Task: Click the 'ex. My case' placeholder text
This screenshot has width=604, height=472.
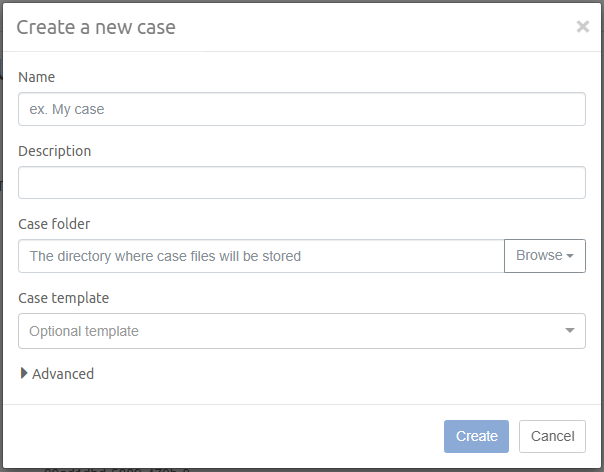Action: point(67,109)
